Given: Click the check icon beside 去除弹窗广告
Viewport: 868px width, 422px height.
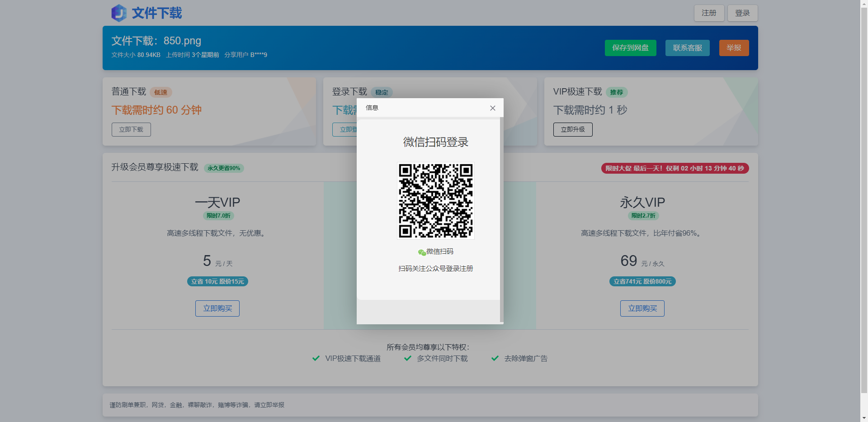Looking at the screenshot, I should tap(495, 358).
